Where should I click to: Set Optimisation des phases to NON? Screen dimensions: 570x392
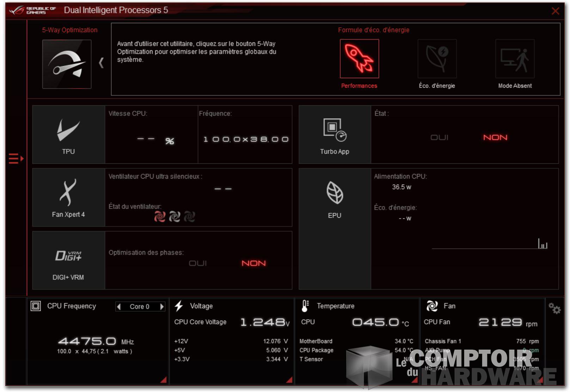pos(253,263)
